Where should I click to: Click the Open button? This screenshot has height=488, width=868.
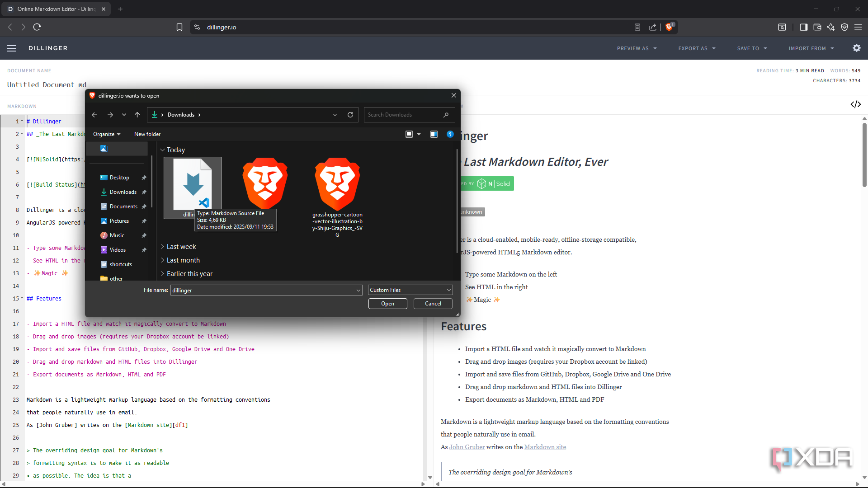pyautogui.click(x=387, y=304)
